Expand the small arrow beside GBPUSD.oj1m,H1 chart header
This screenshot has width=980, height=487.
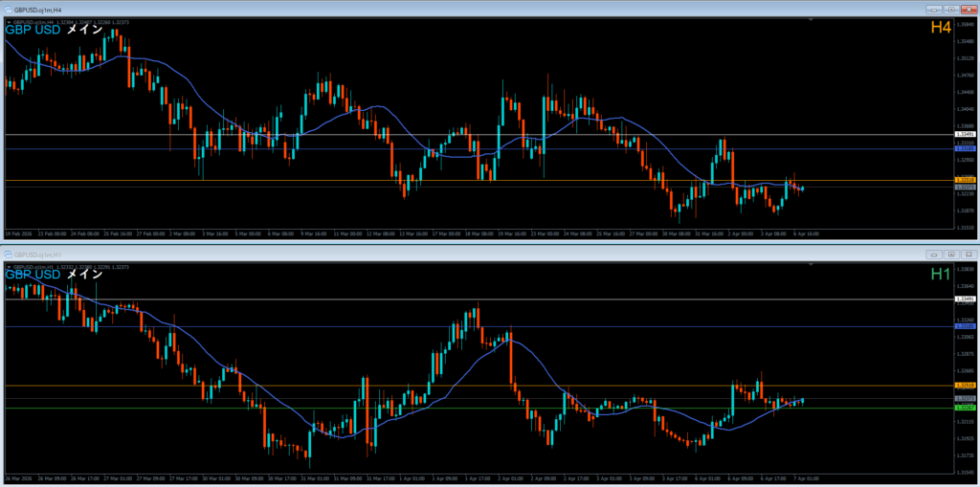coord(8,265)
